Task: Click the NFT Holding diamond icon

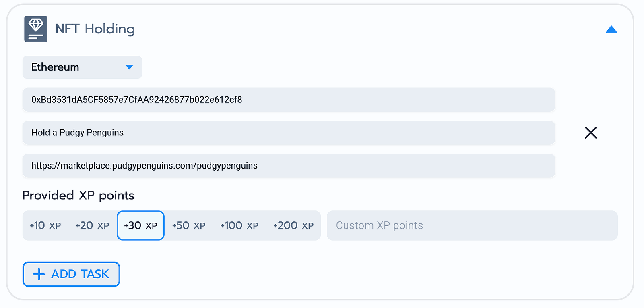Action: coord(36,29)
